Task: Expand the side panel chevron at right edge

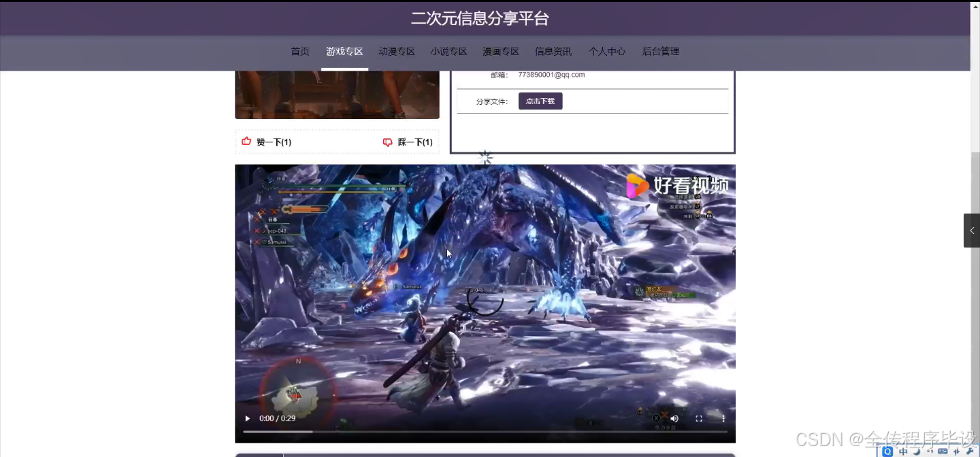Action: (x=972, y=231)
